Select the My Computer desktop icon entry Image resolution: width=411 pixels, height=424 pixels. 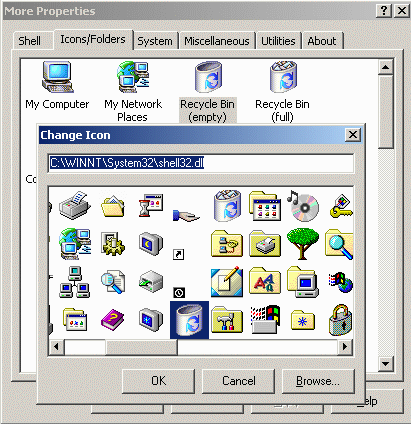point(57,86)
